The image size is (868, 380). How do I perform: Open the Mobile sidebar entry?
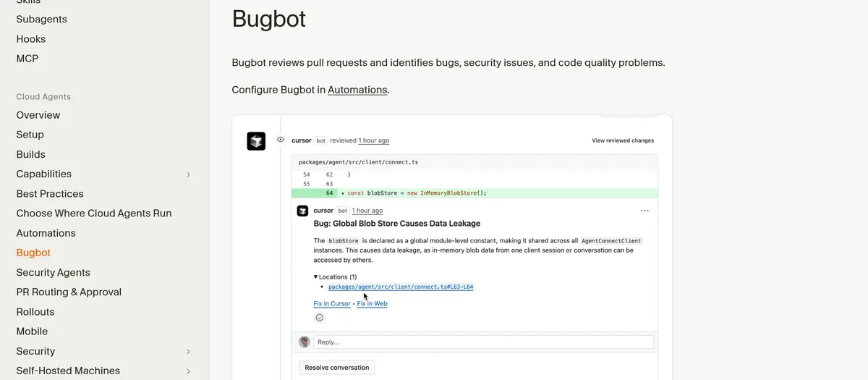32,332
